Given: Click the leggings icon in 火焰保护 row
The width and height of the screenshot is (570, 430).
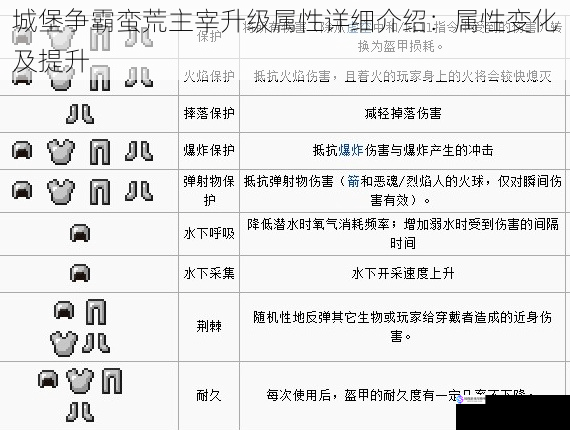Looking at the screenshot, I should pyautogui.click(x=100, y=77).
